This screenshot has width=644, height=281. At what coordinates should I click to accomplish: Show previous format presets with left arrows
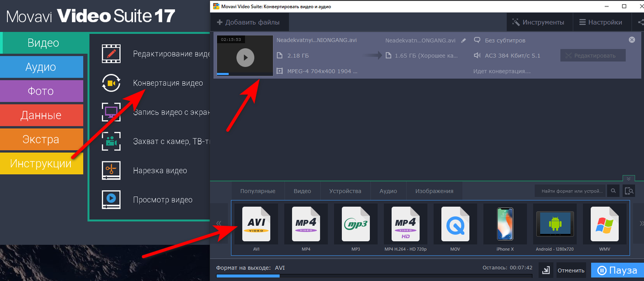point(218,223)
